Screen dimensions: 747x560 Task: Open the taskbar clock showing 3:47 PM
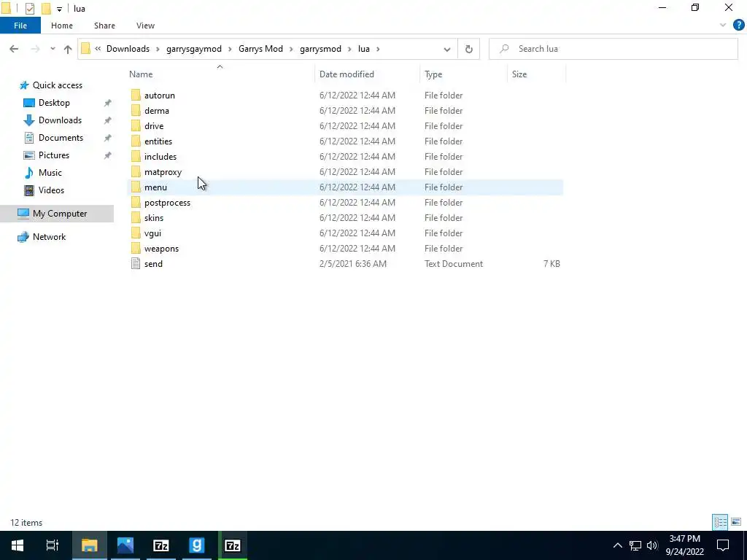(684, 545)
